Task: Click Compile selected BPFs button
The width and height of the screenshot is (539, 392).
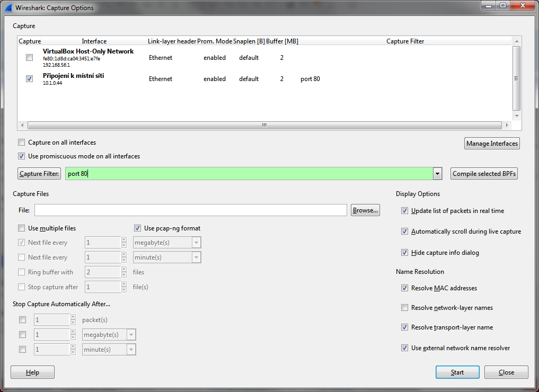Action: click(x=484, y=174)
